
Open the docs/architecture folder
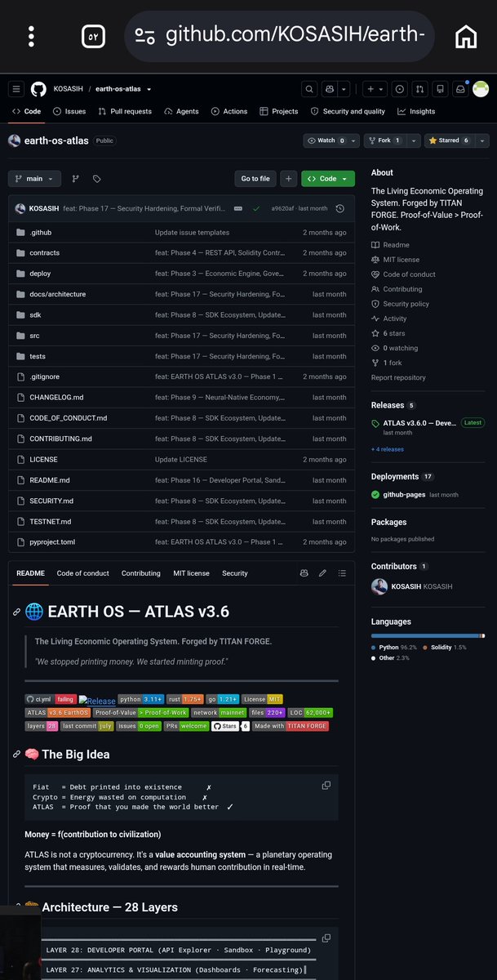pyautogui.click(x=57, y=294)
